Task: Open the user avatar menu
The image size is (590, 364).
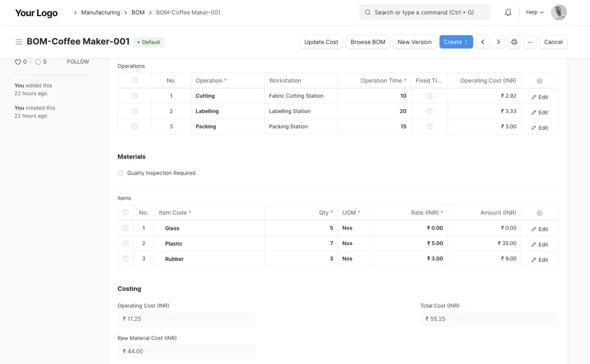Action: [x=558, y=12]
